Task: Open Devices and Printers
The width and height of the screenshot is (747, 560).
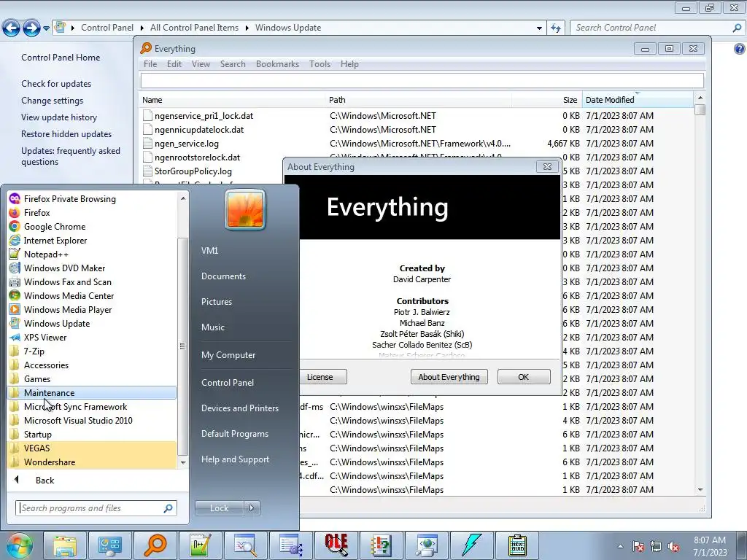Action: [x=239, y=408]
